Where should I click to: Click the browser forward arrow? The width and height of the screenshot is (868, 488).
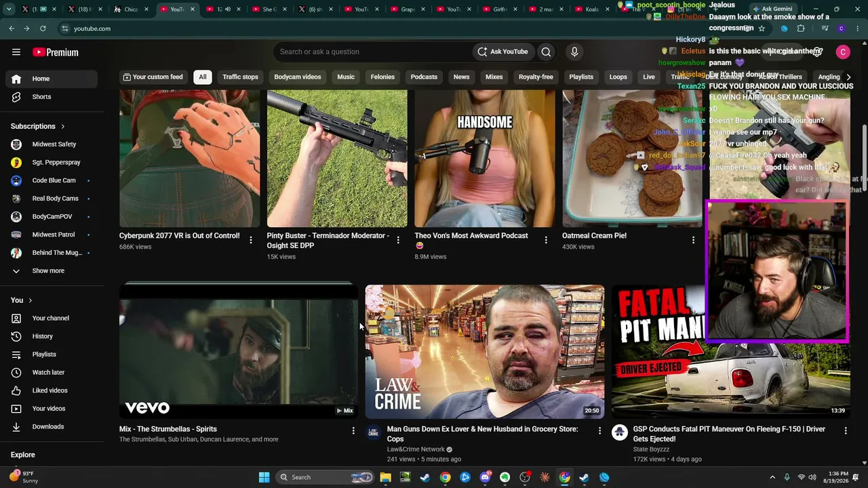point(26,28)
